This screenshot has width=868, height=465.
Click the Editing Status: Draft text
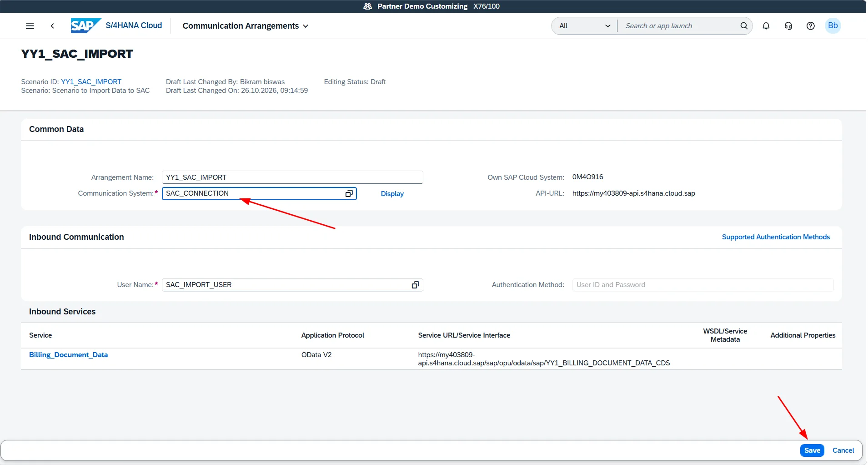(355, 82)
